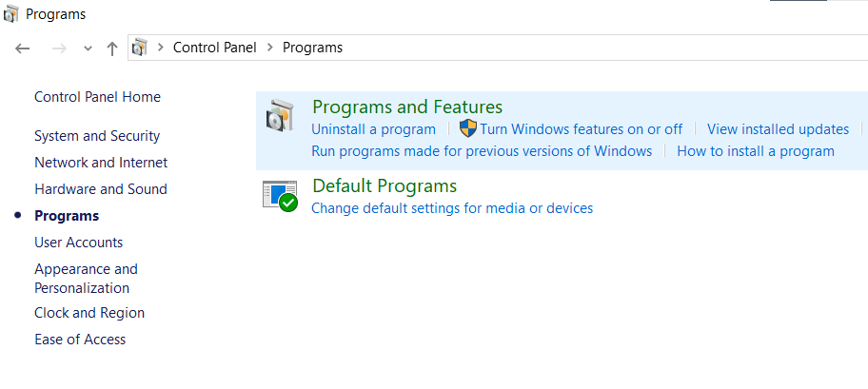Viewport: 868px width, 389px height.
Task: Open the Default Programs heading
Action: coord(385,185)
